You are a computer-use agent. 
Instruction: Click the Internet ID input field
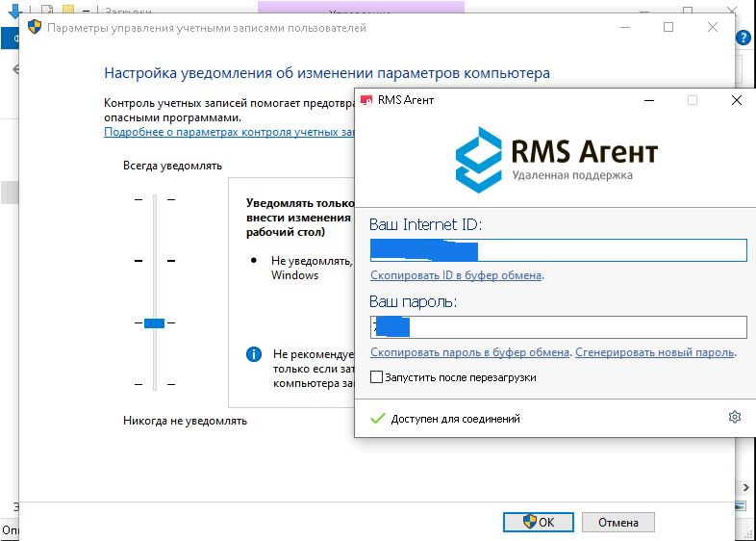pyautogui.click(x=558, y=250)
